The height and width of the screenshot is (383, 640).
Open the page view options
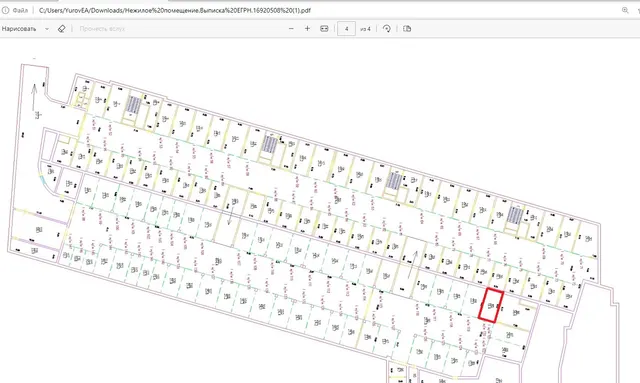(x=407, y=29)
